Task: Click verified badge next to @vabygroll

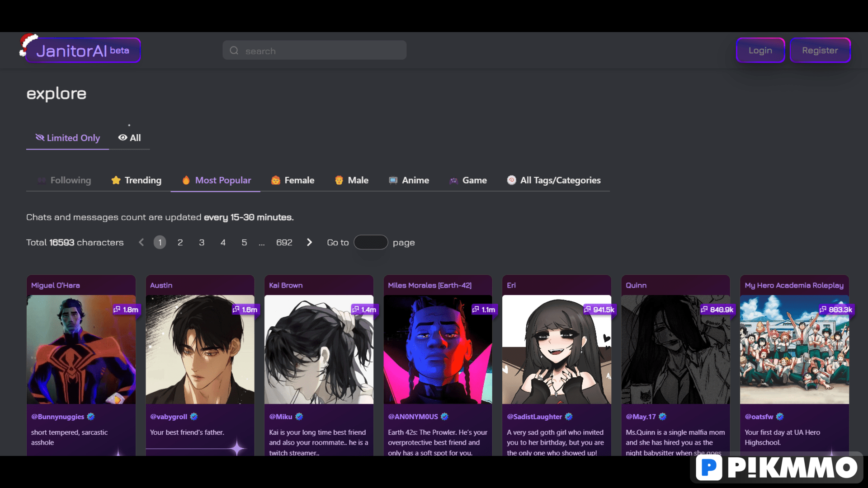Action: click(x=194, y=417)
